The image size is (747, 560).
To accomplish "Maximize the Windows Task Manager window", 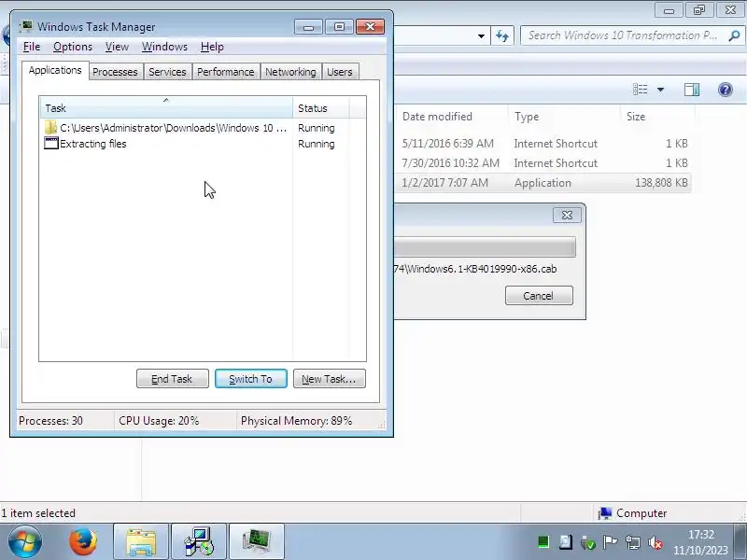I will 339,27.
